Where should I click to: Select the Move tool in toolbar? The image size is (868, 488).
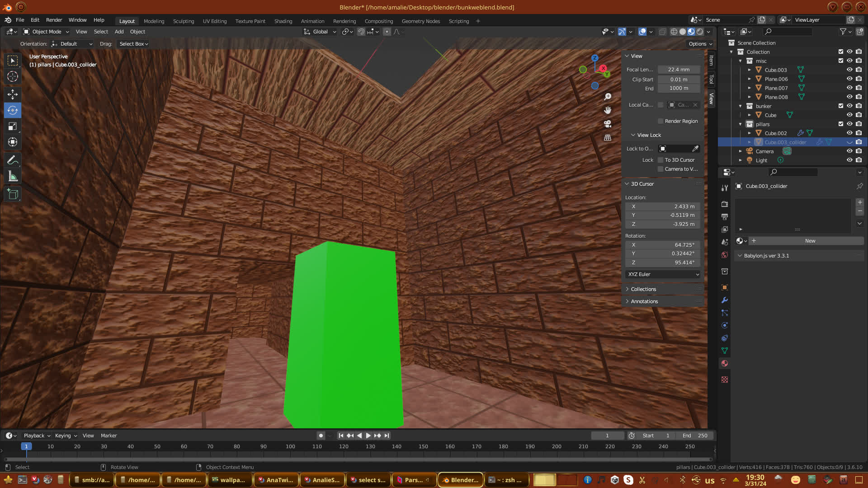(13, 94)
